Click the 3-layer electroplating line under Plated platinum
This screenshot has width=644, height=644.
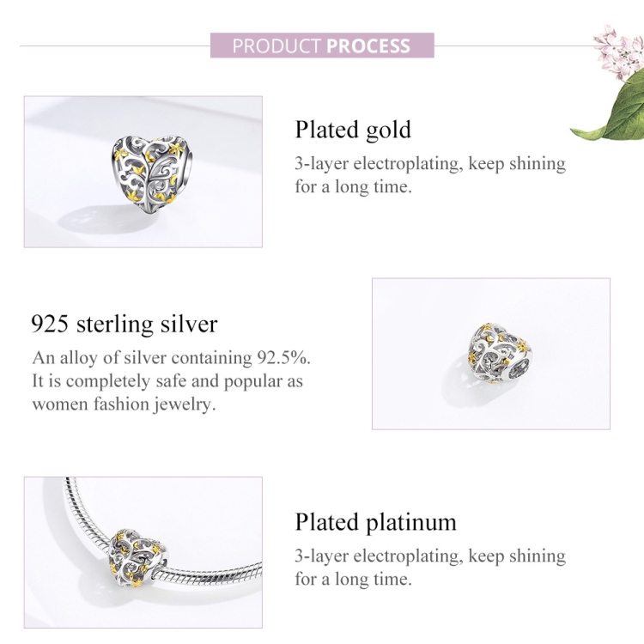(430, 556)
